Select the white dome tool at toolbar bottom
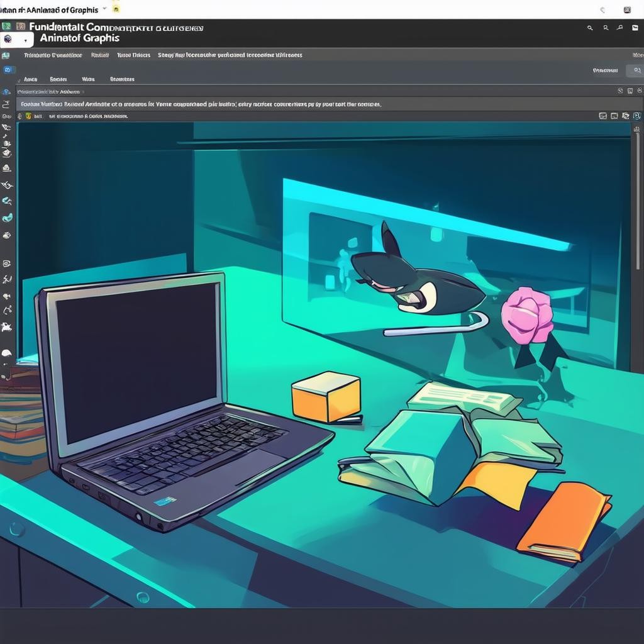The image size is (644, 644). (7, 353)
